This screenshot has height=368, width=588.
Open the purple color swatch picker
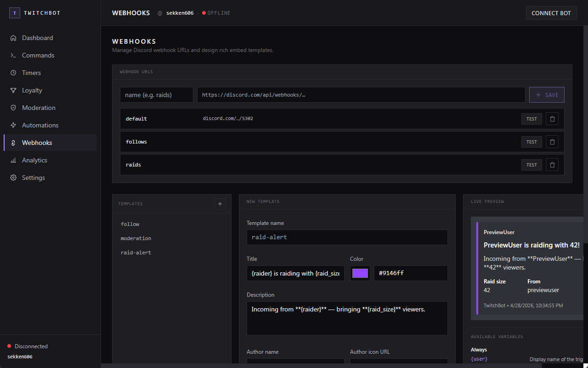[x=360, y=273]
